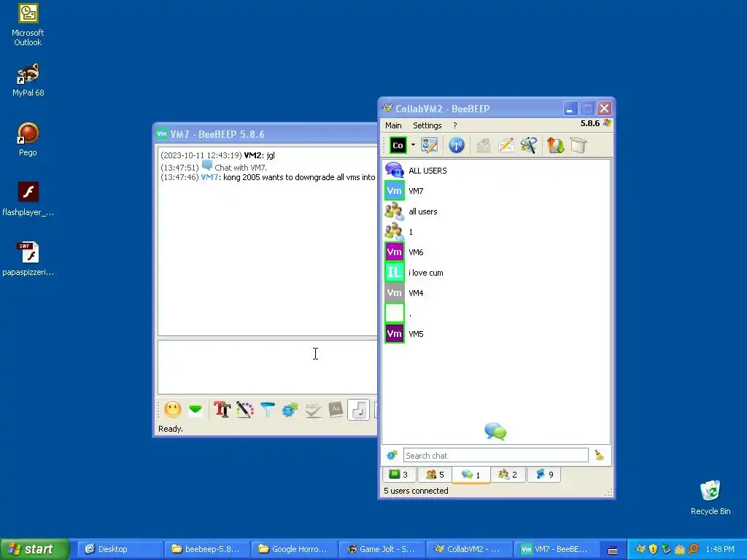This screenshot has height=560, width=747.
Task: Open chat with VM4
Action: tap(495, 293)
